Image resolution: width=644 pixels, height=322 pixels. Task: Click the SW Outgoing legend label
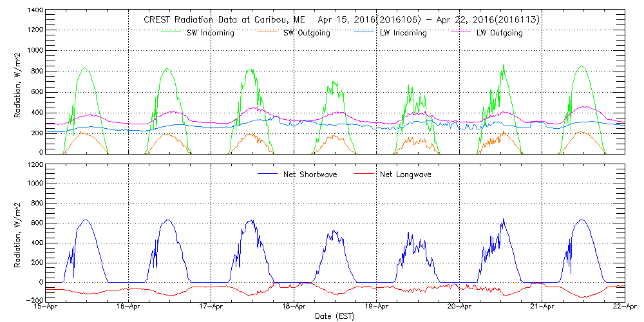(307, 33)
